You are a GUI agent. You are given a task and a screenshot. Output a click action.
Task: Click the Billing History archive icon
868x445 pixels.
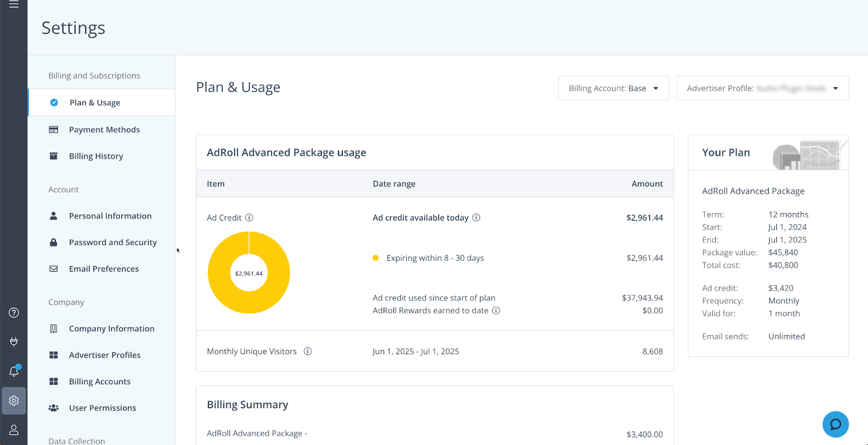click(x=54, y=156)
